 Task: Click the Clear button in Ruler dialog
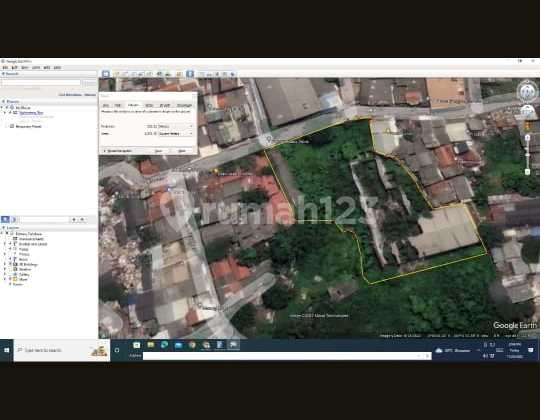pyautogui.click(x=182, y=151)
